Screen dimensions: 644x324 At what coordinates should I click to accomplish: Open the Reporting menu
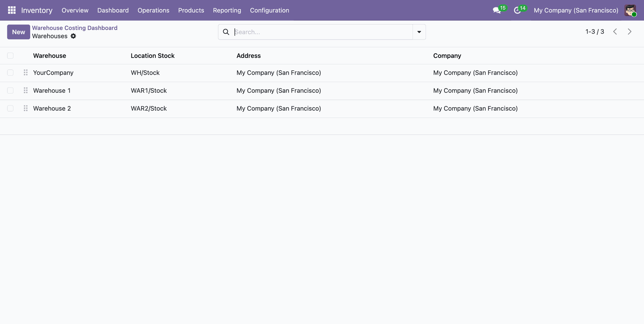tap(227, 10)
